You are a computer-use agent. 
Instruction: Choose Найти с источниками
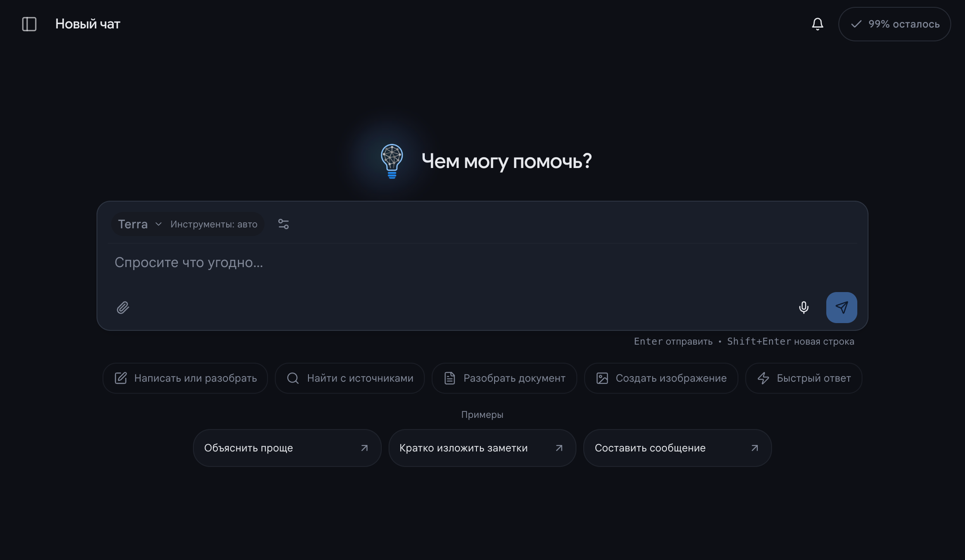(x=350, y=378)
